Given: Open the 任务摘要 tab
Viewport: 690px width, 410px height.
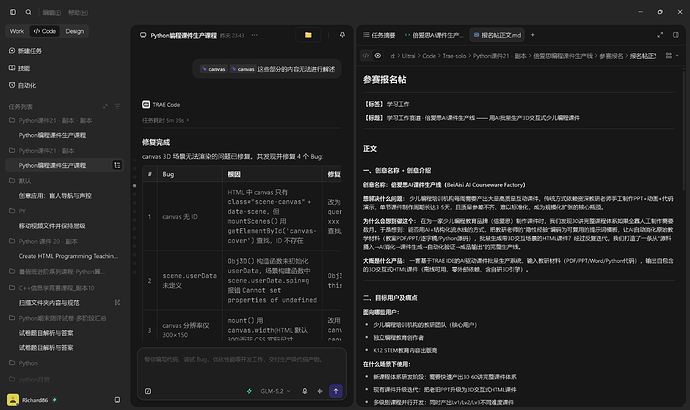Looking at the screenshot, I should 379,35.
